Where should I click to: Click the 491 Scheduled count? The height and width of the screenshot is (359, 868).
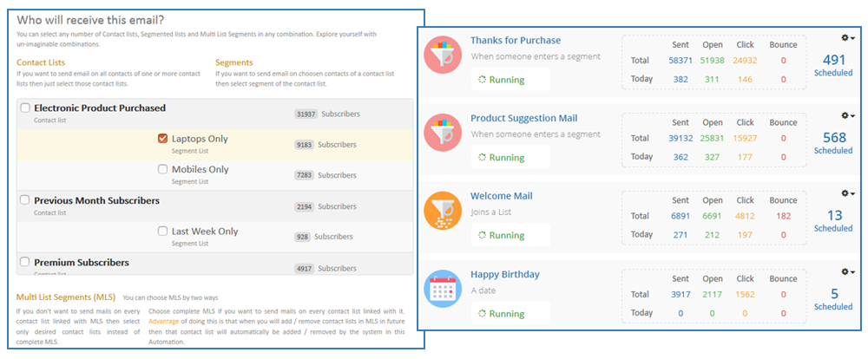[833, 65]
